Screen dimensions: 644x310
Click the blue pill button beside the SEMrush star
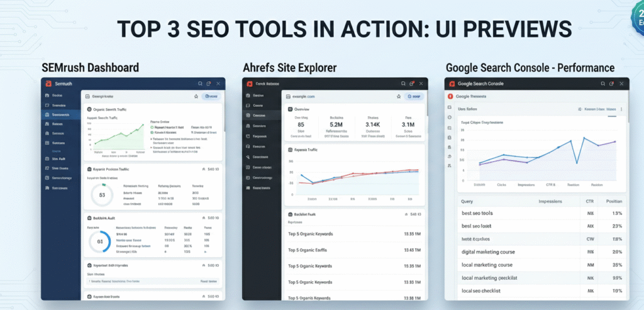tap(211, 96)
